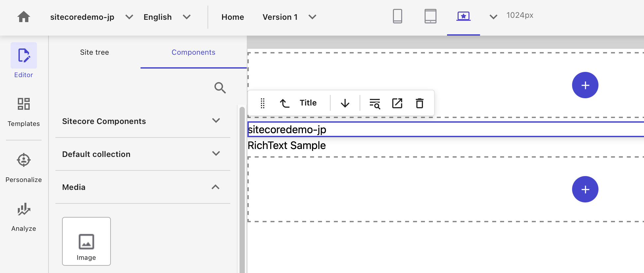Expand the Default collection group

(143, 154)
